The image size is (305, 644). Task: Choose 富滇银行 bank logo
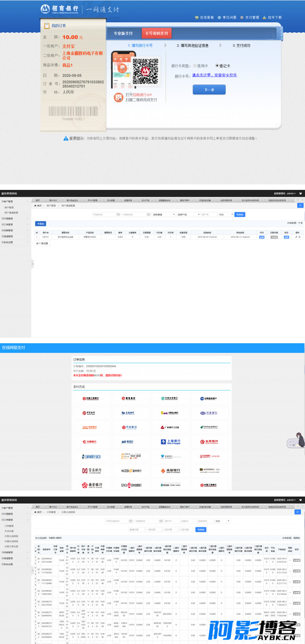click(x=92, y=471)
